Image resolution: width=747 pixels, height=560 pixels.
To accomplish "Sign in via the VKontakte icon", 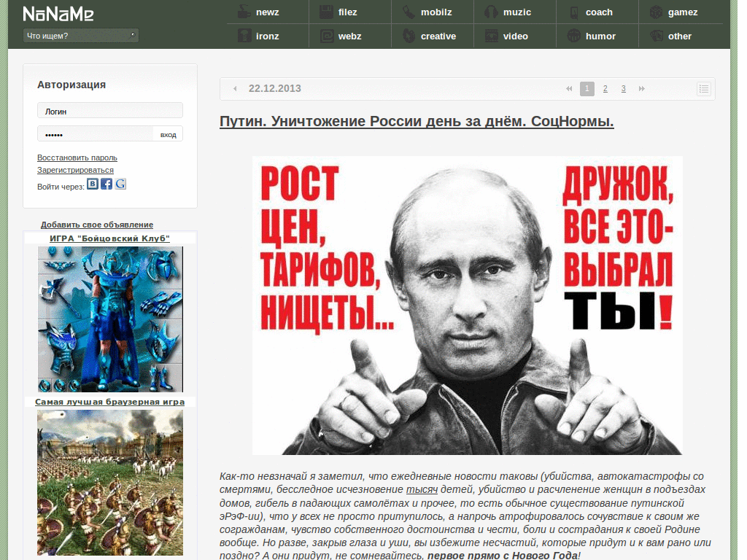I will coord(92,184).
